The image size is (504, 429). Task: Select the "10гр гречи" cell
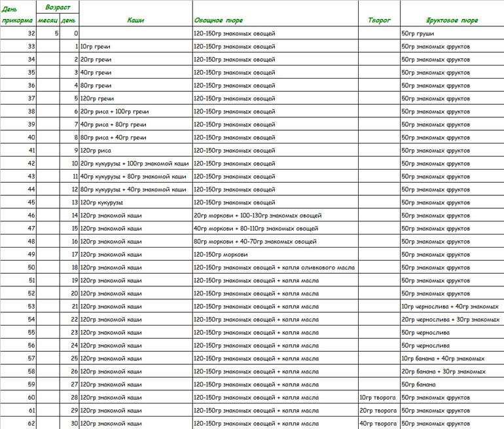pyautogui.click(x=135, y=47)
